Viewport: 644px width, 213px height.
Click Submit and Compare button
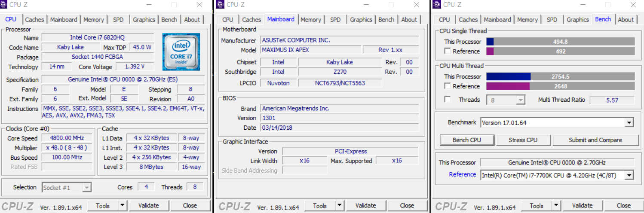point(595,140)
